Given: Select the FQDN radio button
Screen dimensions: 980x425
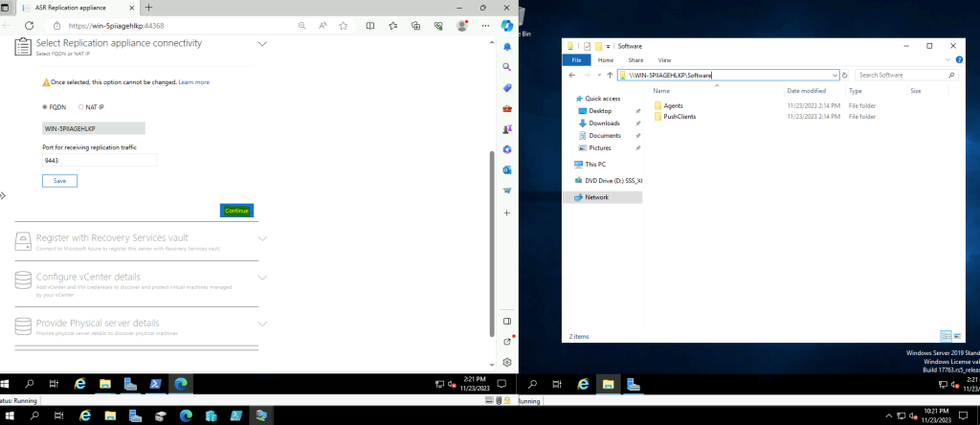Looking at the screenshot, I should [x=45, y=107].
